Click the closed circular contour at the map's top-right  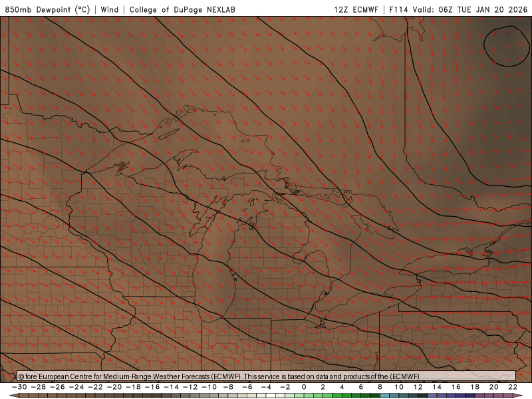coord(507,46)
